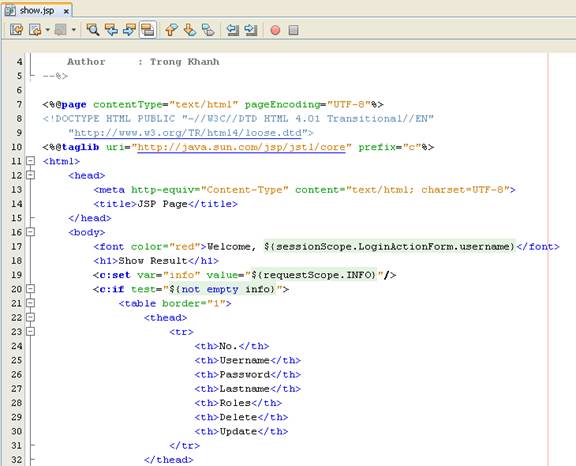Collapse the html fold at line 11
The height and width of the screenshot is (466, 576).
coord(30,161)
